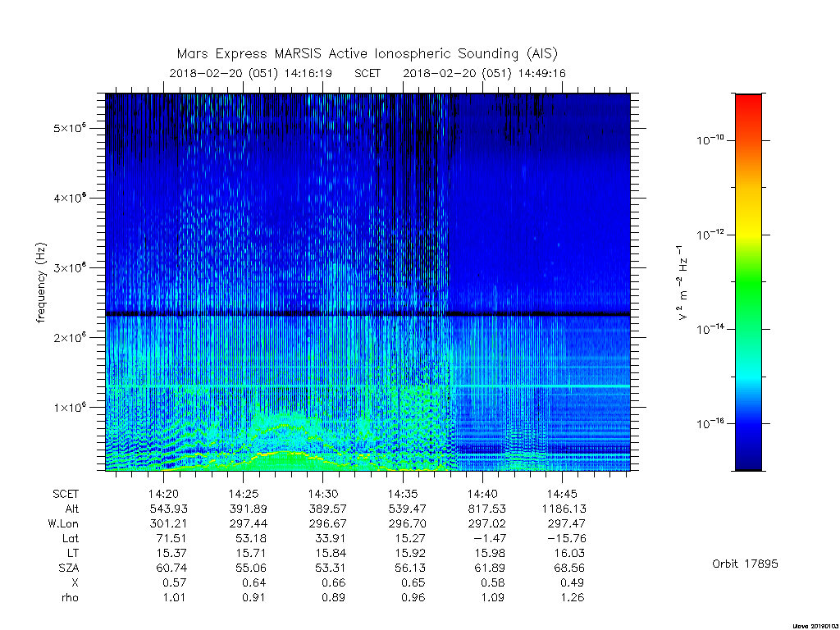Image resolution: width=840 pixels, height=630 pixels.
Task: Click the '14:30' time tick label
Action: point(323,494)
